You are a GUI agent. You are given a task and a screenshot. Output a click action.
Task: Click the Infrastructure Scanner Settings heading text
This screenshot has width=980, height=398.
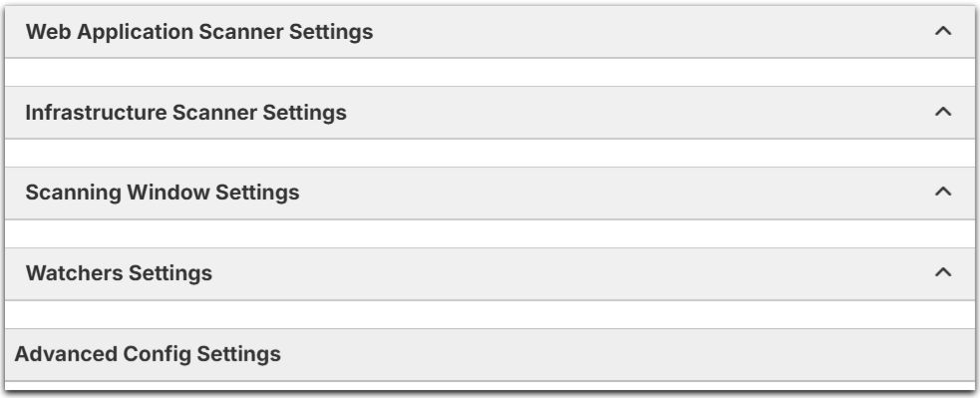185,113
